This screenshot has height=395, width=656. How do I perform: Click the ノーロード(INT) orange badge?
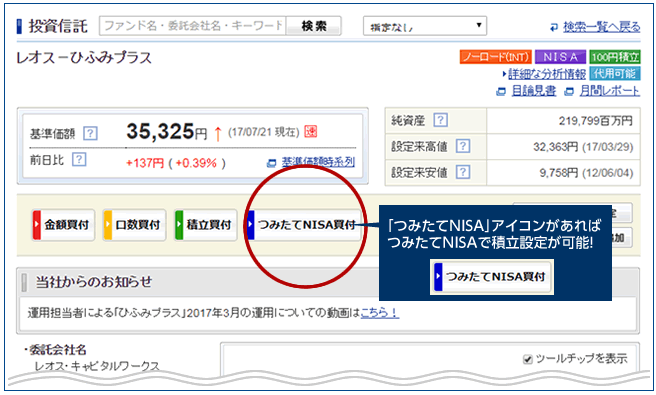[495, 56]
